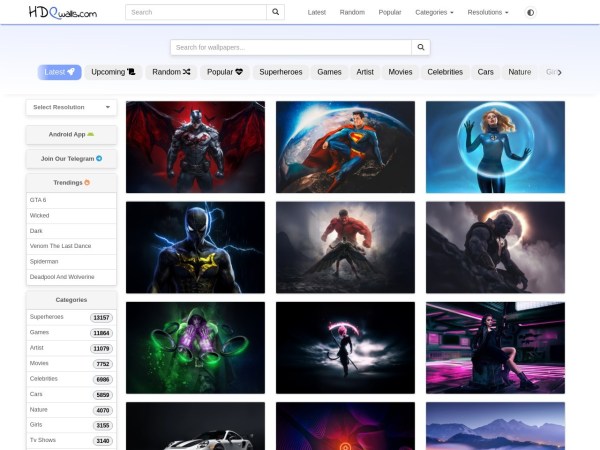600x450 pixels.
Task: Click the HDQwalls.com logo
Action: click(63, 13)
